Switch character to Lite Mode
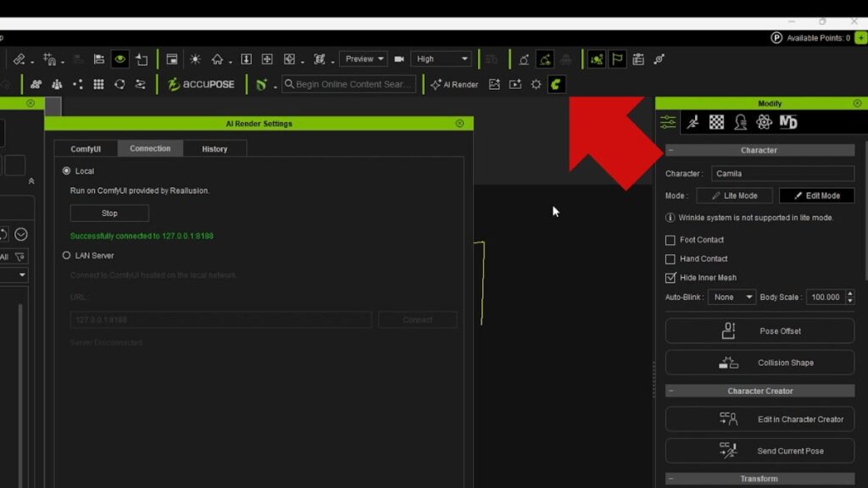The image size is (868, 488). pyautogui.click(x=735, y=196)
